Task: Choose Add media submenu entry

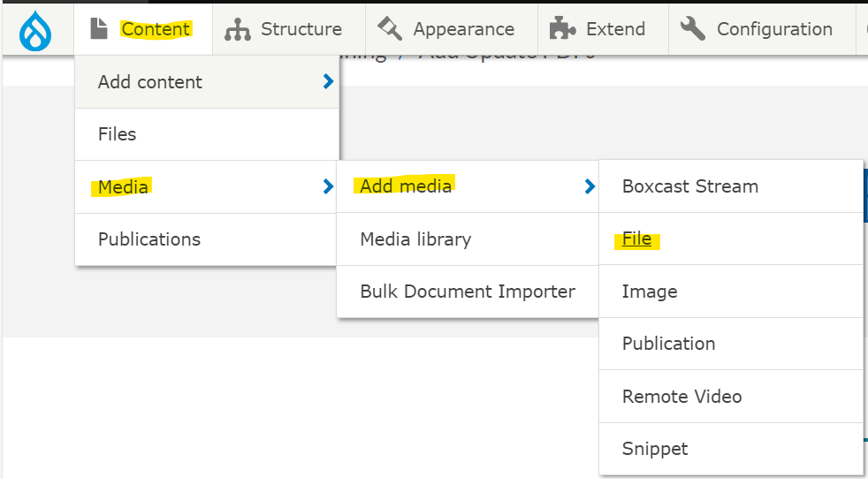Action: click(468, 186)
